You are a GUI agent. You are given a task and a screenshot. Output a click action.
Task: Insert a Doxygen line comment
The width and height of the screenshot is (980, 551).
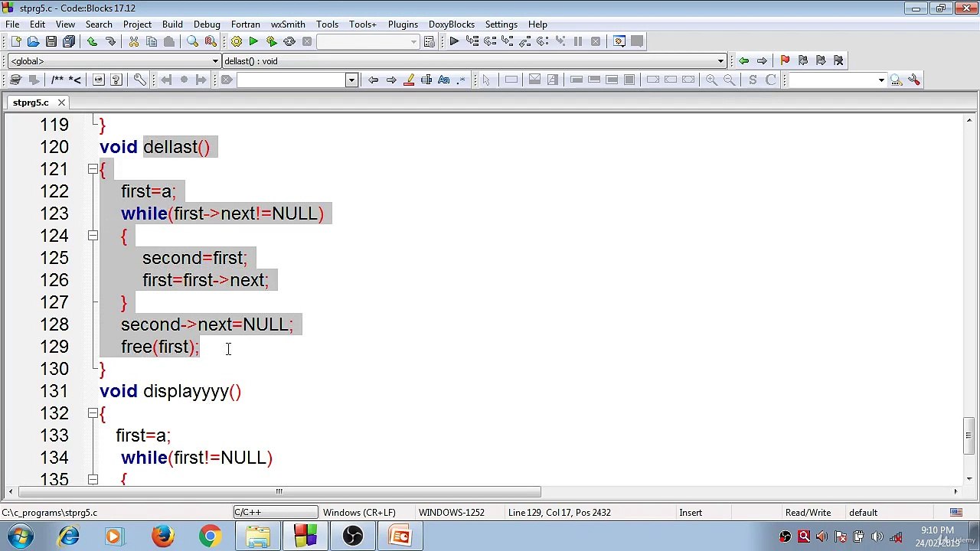(x=74, y=80)
